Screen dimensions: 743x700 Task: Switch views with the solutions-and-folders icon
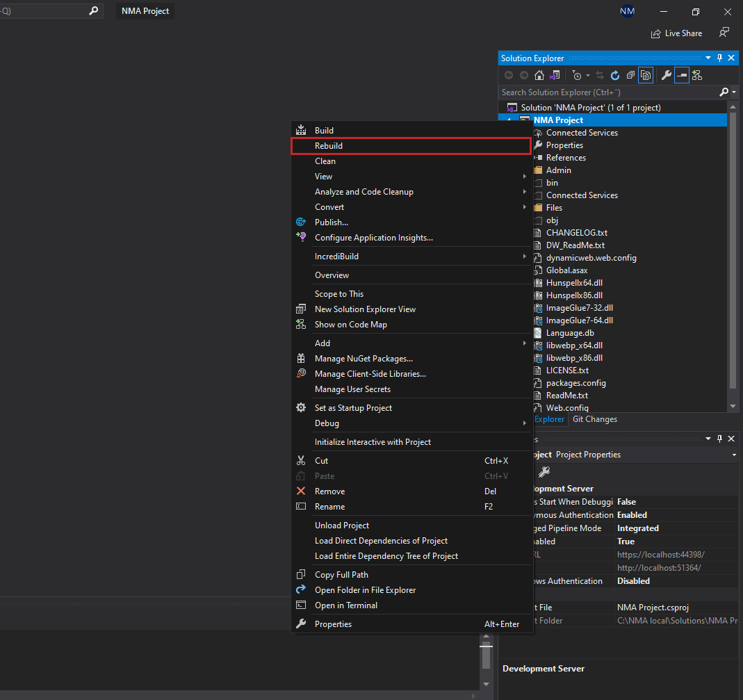[555, 75]
